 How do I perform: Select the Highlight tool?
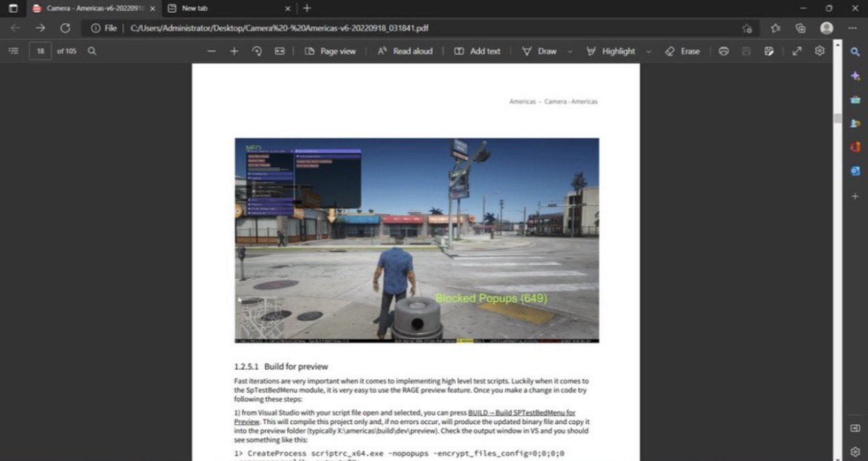(x=610, y=51)
